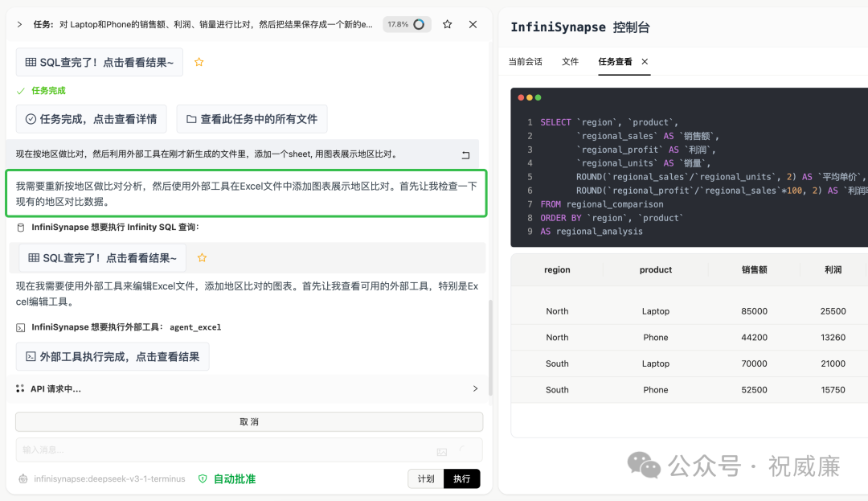Click the star icon in the task header
The width and height of the screenshot is (868, 501).
tap(447, 24)
